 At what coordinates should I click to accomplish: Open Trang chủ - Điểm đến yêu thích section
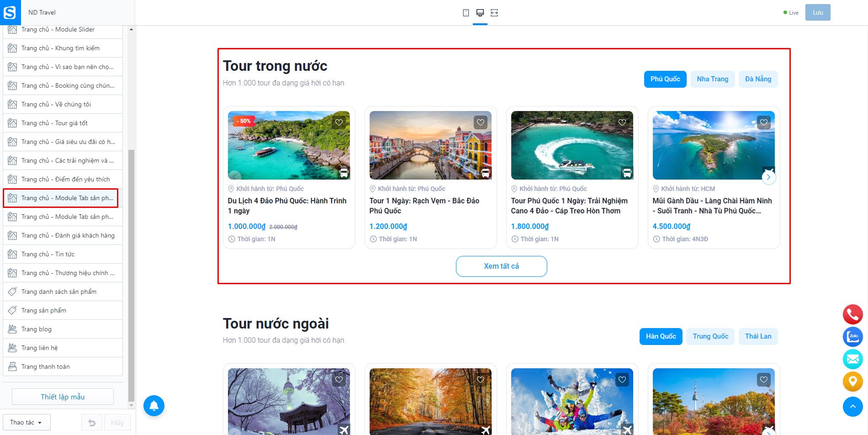[63, 179]
